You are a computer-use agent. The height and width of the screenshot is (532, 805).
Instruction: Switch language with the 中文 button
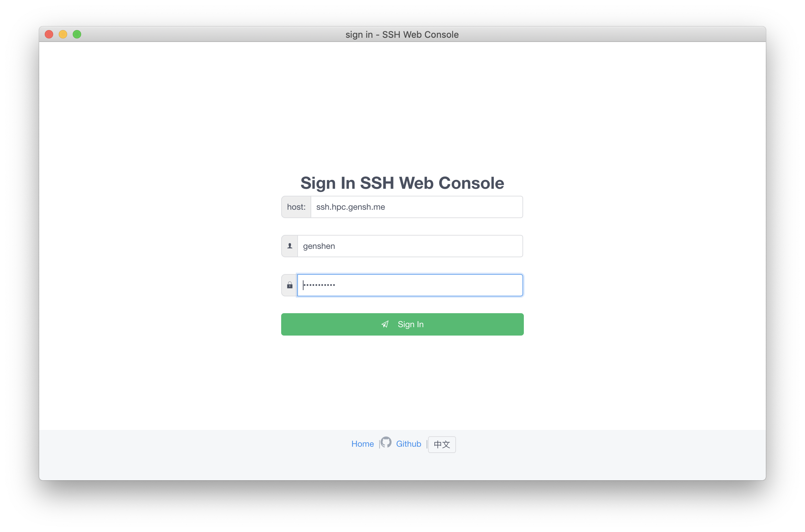442,444
